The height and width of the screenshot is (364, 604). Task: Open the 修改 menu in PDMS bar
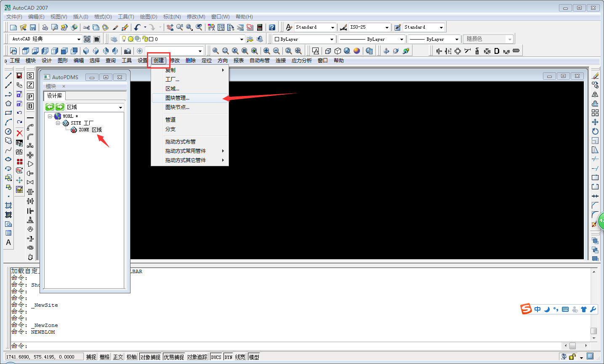click(175, 61)
